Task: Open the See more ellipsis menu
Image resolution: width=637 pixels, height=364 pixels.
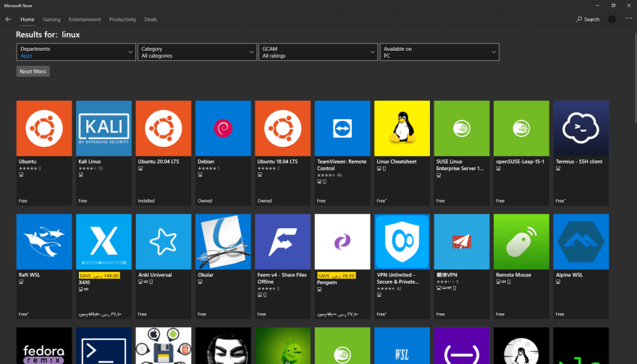Action: [x=628, y=19]
